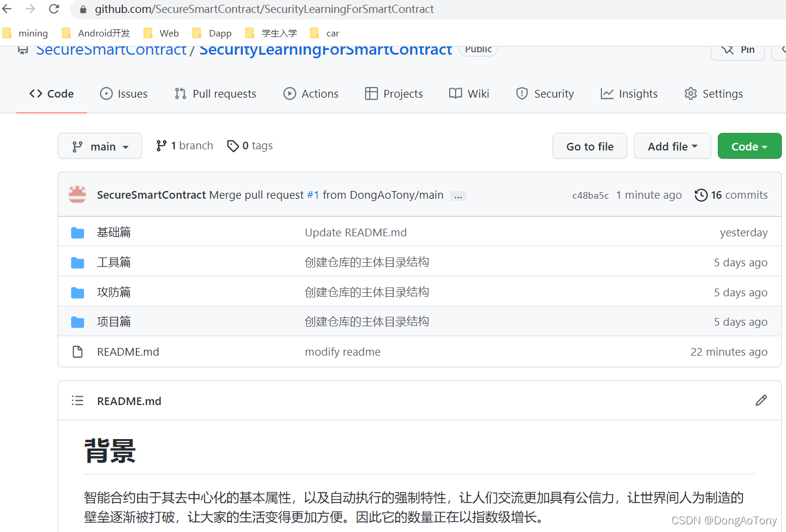The height and width of the screenshot is (532, 786).
Task: Open the Wiki tab
Action: (469, 93)
